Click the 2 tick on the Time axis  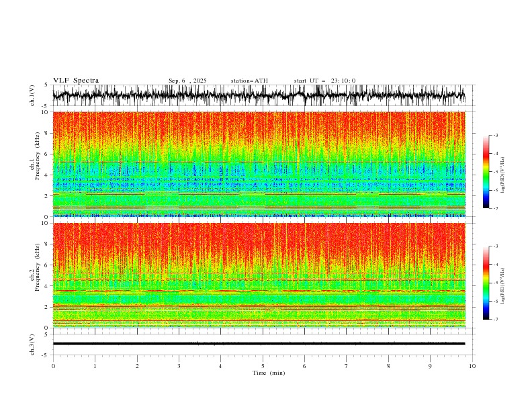pos(137,366)
